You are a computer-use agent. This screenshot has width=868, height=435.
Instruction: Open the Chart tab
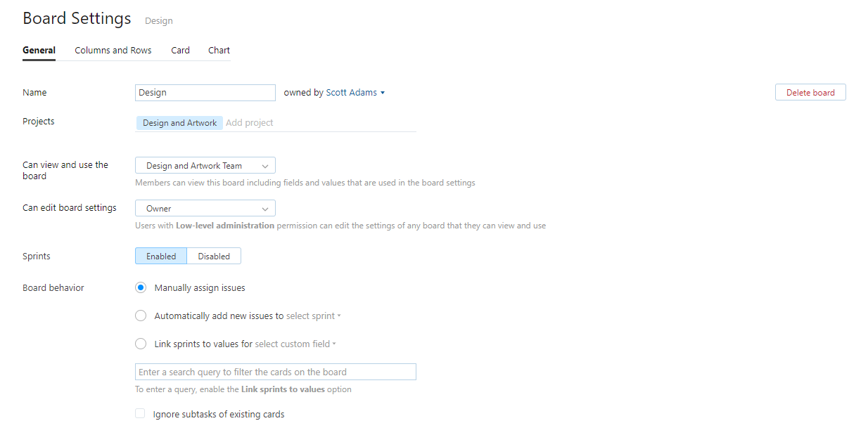[219, 51]
